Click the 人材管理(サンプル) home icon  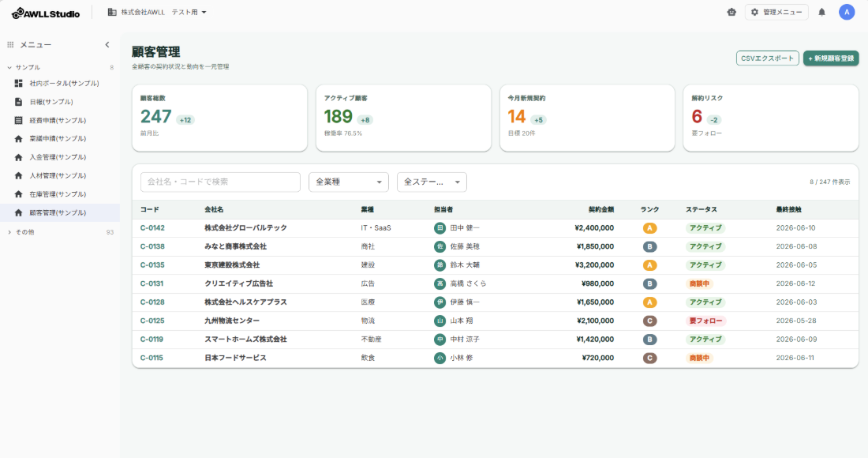(x=18, y=175)
